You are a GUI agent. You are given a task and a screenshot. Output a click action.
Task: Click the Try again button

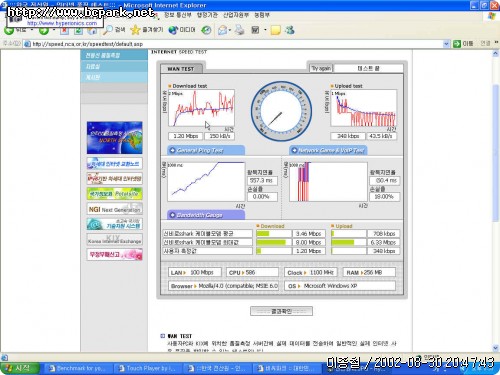coord(321,68)
